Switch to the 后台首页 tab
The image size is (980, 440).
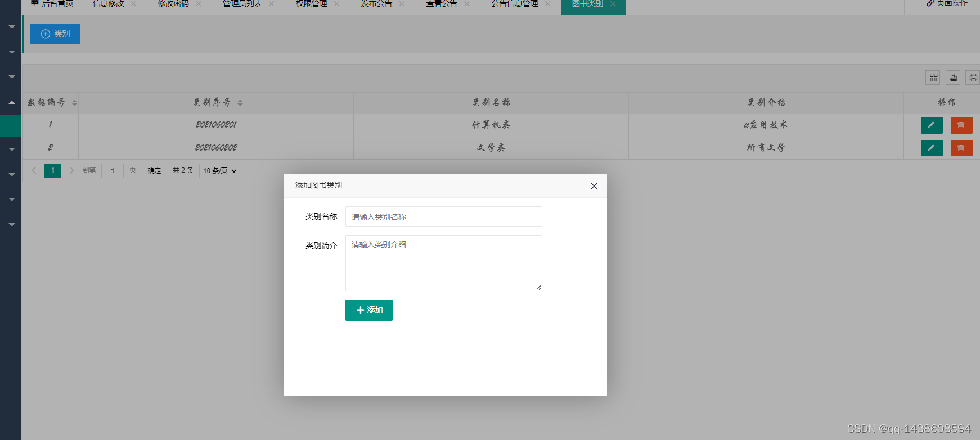pos(52,3)
